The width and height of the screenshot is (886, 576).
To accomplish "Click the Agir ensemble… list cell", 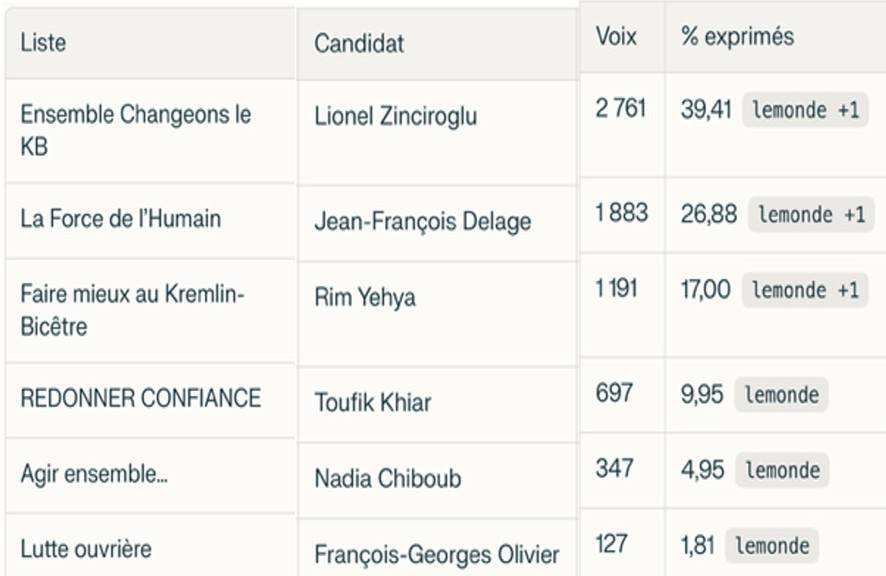I will [x=94, y=474].
